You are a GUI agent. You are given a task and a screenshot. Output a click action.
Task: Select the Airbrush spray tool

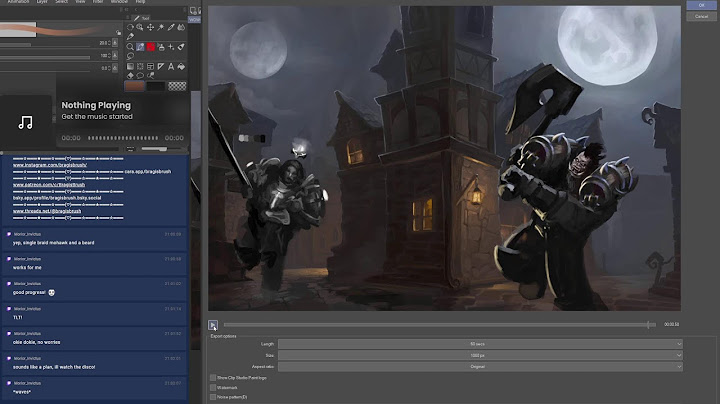161,47
